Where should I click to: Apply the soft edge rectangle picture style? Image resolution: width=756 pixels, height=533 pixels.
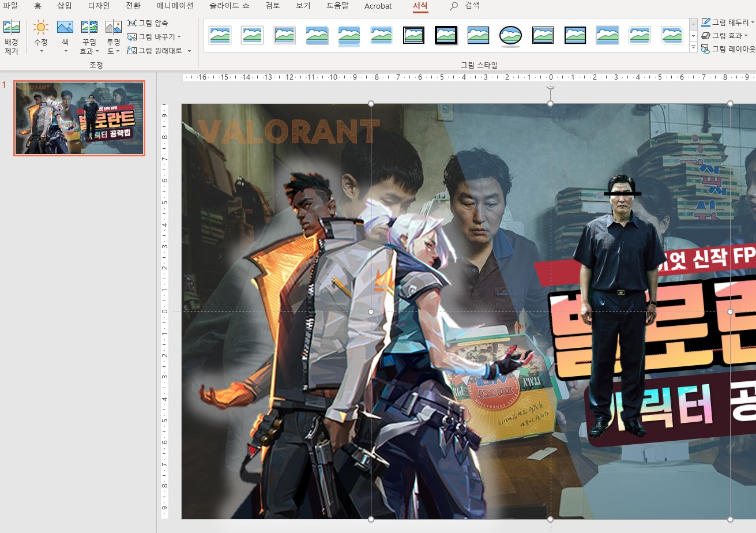click(381, 35)
